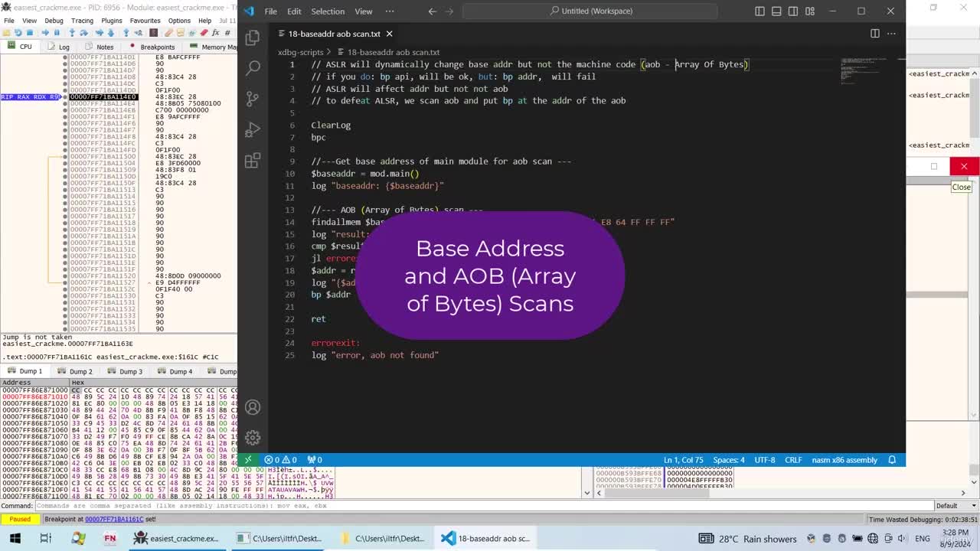Switch to the Dump 2 tab
The height and width of the screenshot is (551, 980).
point(76,371)
